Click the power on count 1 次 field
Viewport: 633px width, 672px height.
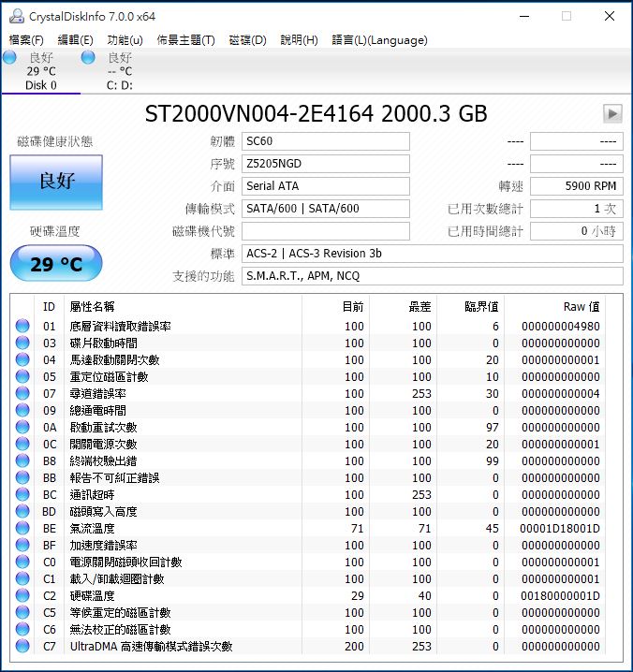(x=577, y=209)
